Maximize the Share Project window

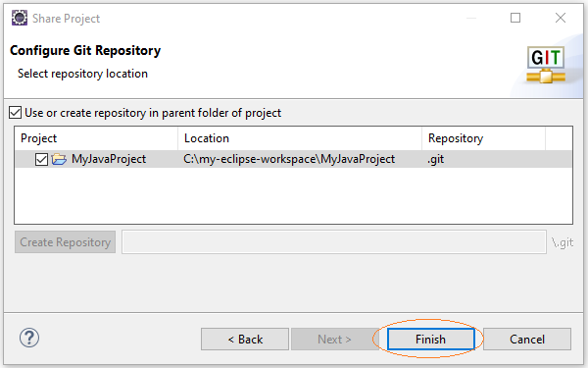coord(515,18)
